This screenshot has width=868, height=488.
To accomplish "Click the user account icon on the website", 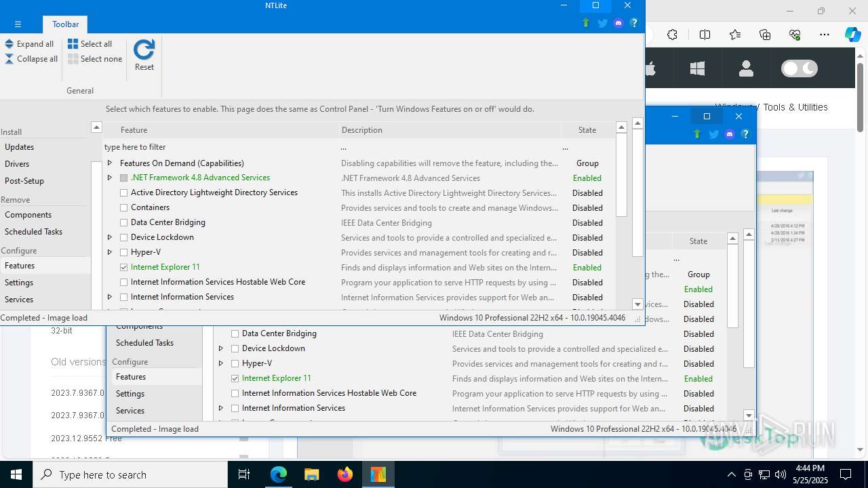I will 747,68.
